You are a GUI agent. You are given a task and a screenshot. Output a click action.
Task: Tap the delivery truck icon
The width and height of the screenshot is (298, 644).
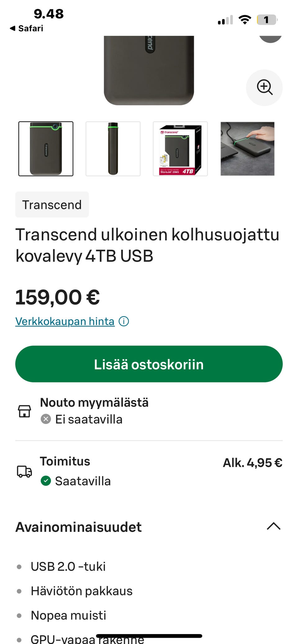[x=24, y=472]
